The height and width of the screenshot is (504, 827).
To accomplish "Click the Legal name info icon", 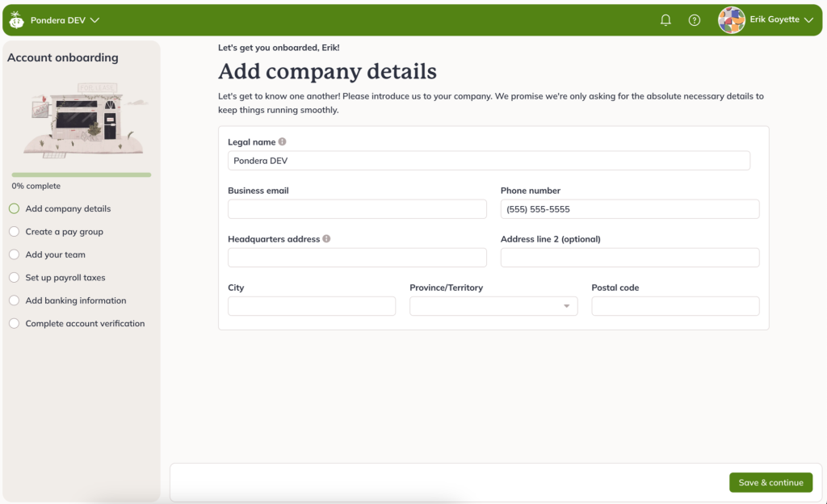I will click(283, 142).
